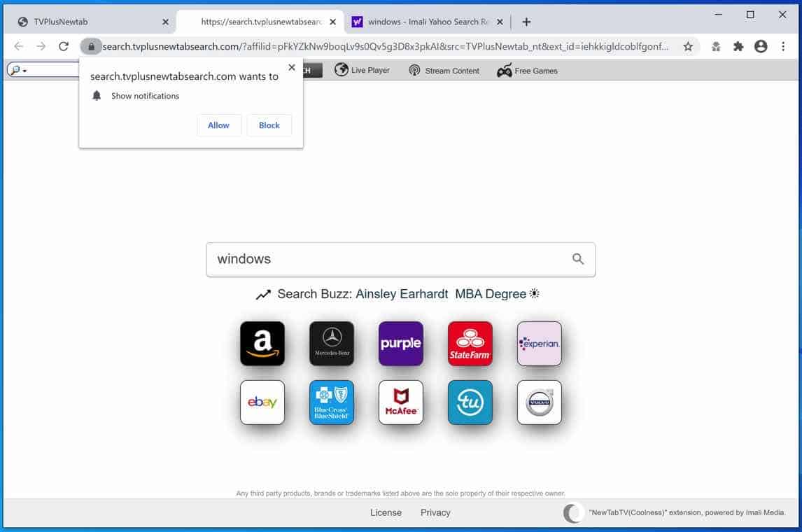
Task: Toggle the dark mode moon icon
Action: [x=573, y=512]
